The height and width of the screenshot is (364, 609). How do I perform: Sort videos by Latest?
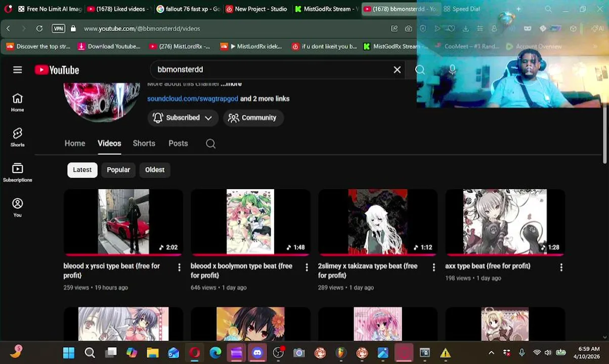pyautogui.click(x=82, y=170)
